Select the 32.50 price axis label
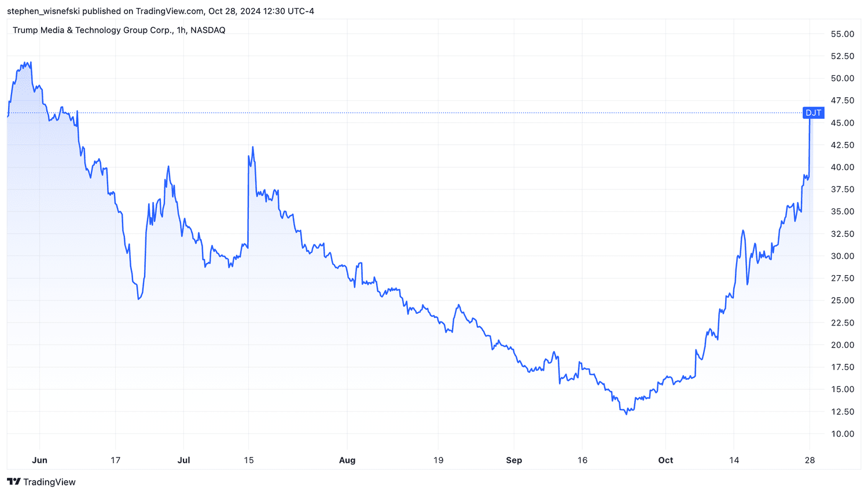The image size is (868, 494). click(843, 234)
